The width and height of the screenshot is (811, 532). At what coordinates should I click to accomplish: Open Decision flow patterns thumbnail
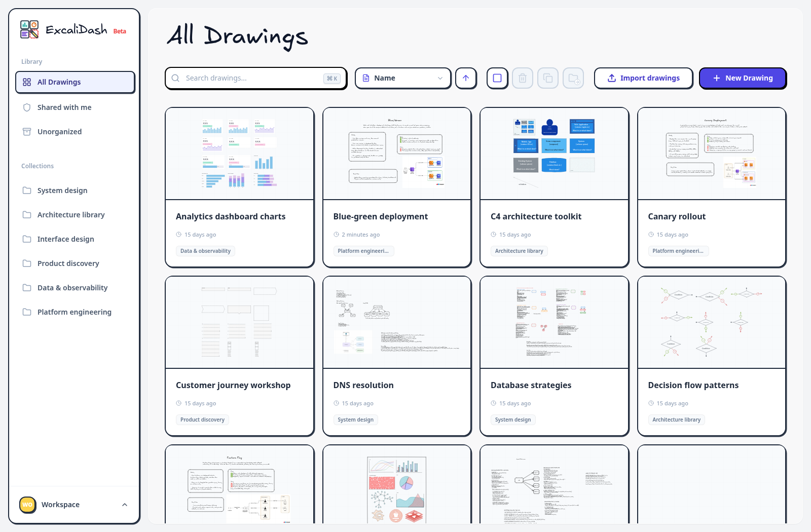pyautogui.click(x=712, y=322)
